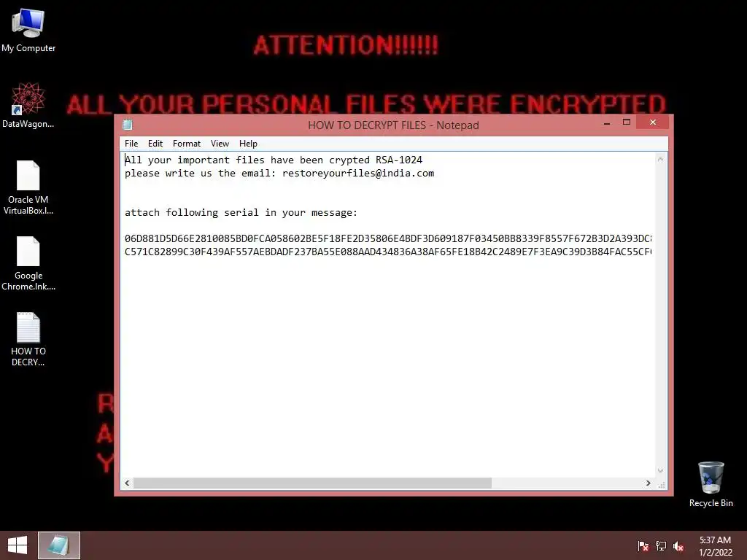
Task: Click the muted speaker volume tray icon
Action: [678, 546]
